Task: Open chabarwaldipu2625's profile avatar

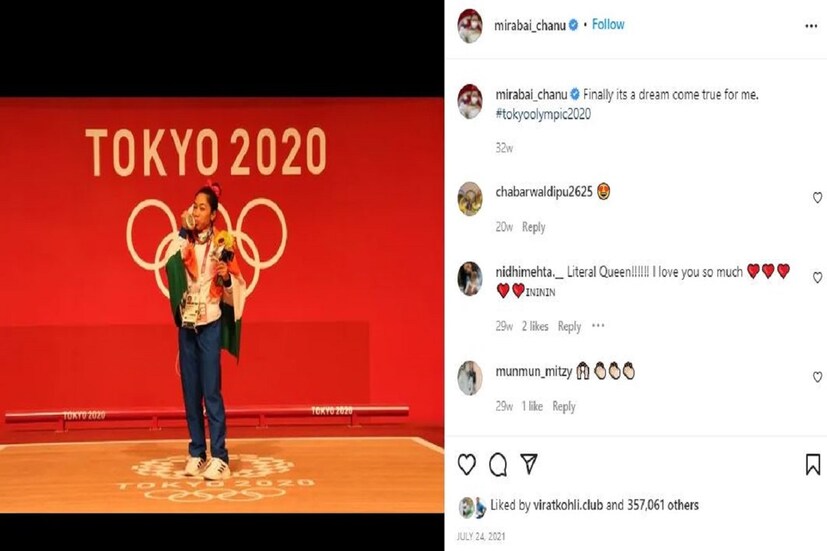Action: point(469,199)
